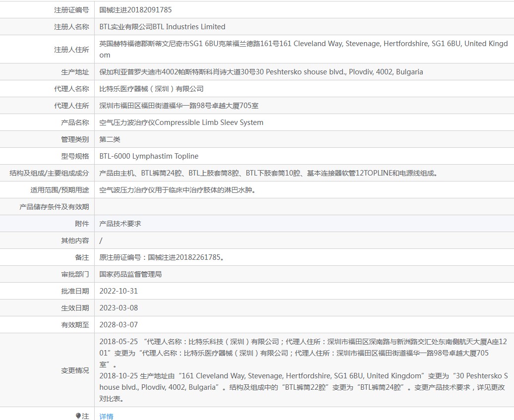Click remark 原注册证编号：国械注进20182261785
This screenshot has width=514, height=420.
162,257
